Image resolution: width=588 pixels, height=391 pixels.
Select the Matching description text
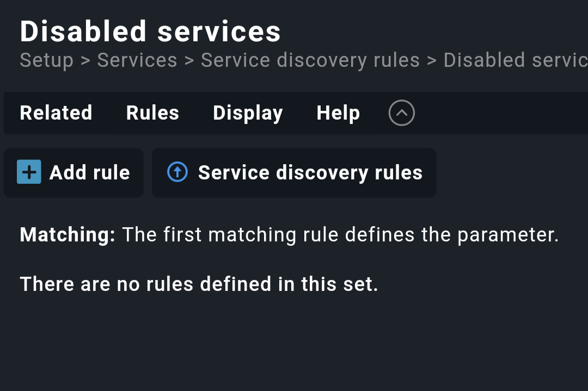[289, 234]
